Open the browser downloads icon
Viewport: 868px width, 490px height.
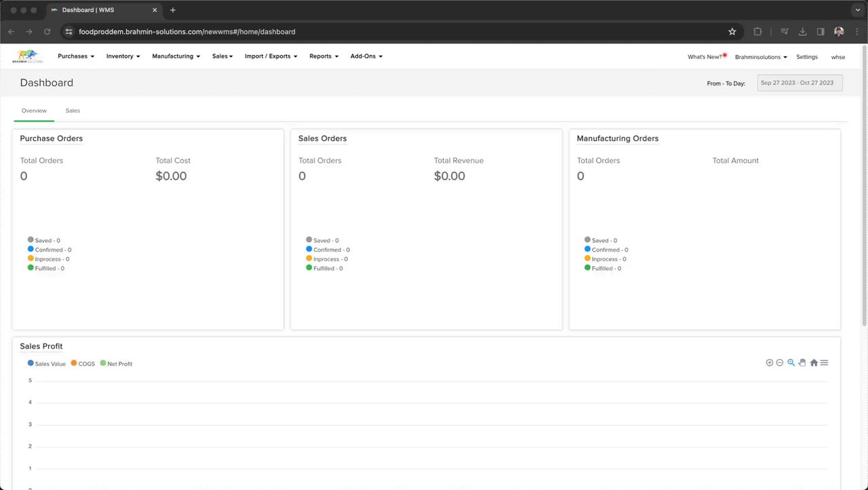point(803,31)
